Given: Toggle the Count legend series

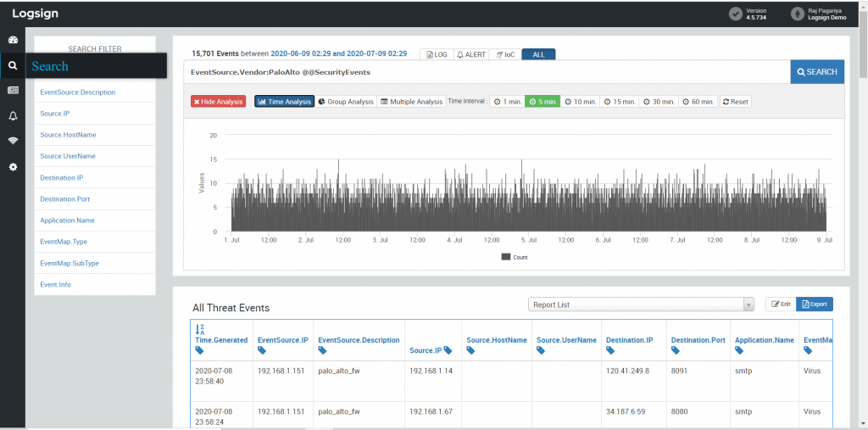Looking at the screenshot, I should point(515,257).
